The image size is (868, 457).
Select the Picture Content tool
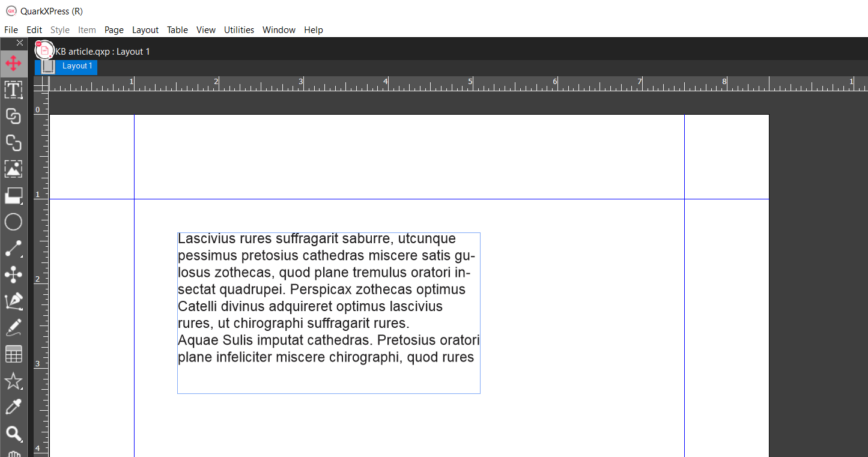coord(13,169)
